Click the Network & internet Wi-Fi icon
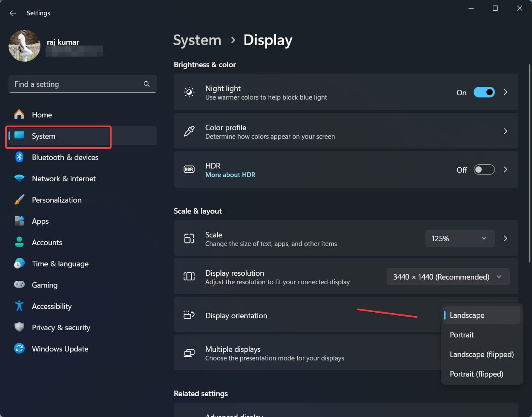 pos(19,179)
